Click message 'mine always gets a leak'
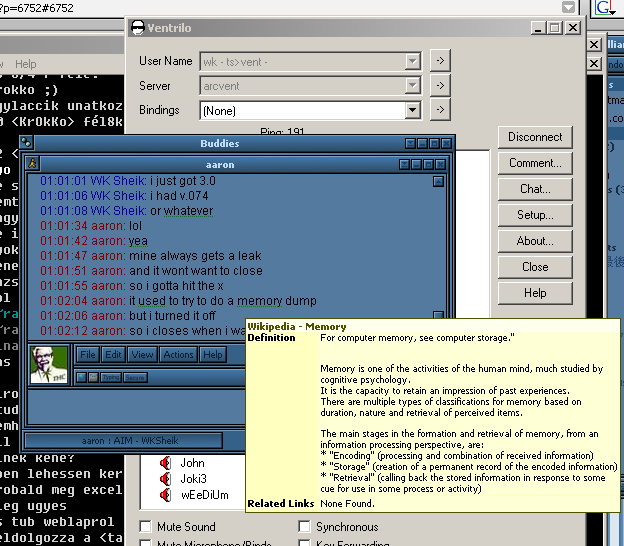The width and height of the screenshot is (624, 546). [195, 255]
